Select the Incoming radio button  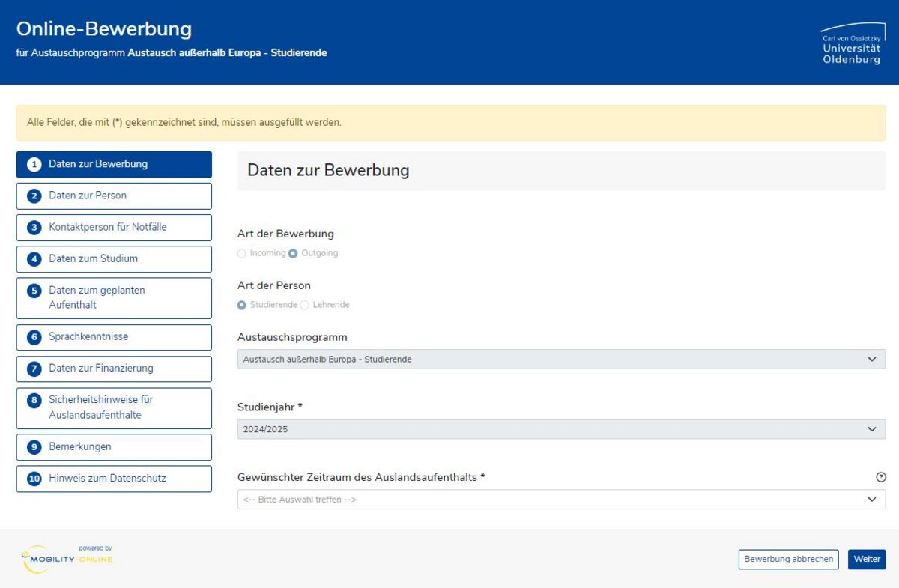click(242, 254)
